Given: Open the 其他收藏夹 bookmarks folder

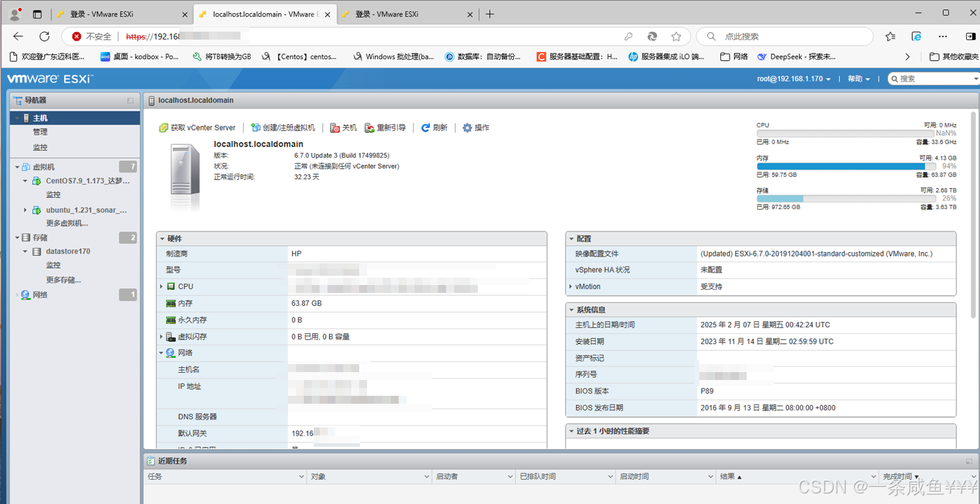Looking at the screenshot, I should 954,57.
